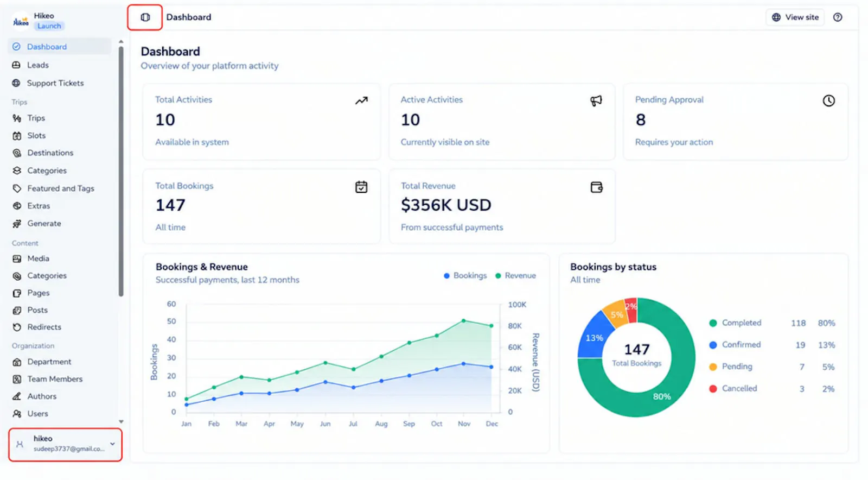Click the Total Bookings calendar icon
Image resolution: width=868 pixels, height=480 pixels.
coord(361,187)
